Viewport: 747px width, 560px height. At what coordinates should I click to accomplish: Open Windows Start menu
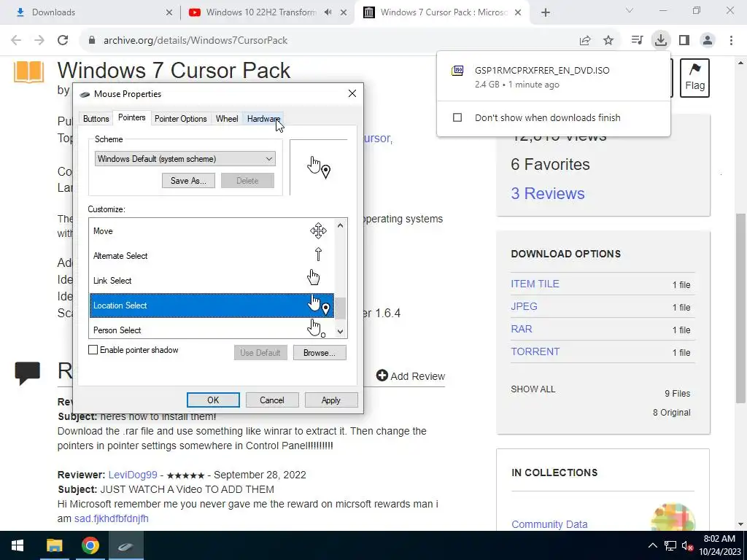[x=18, y=545]
